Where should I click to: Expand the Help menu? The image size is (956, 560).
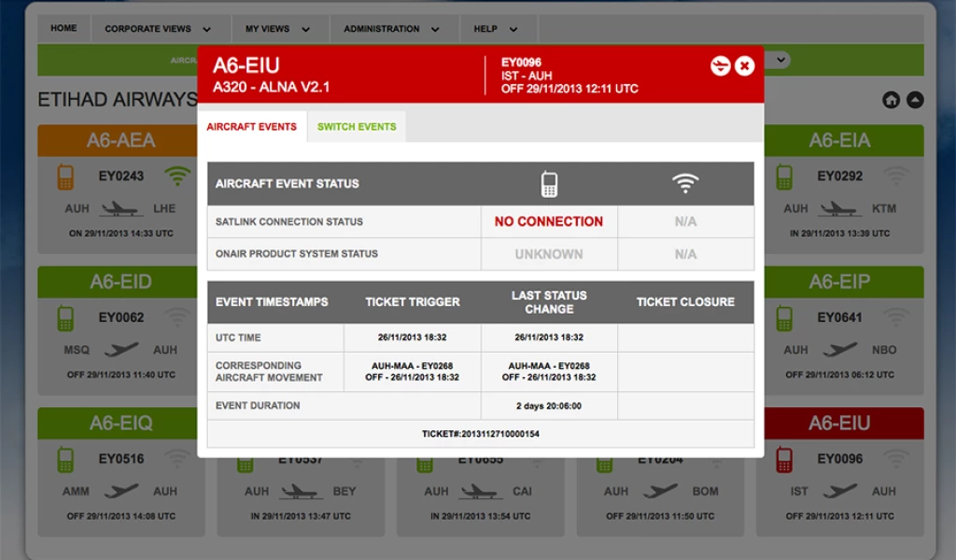[496, 29]
